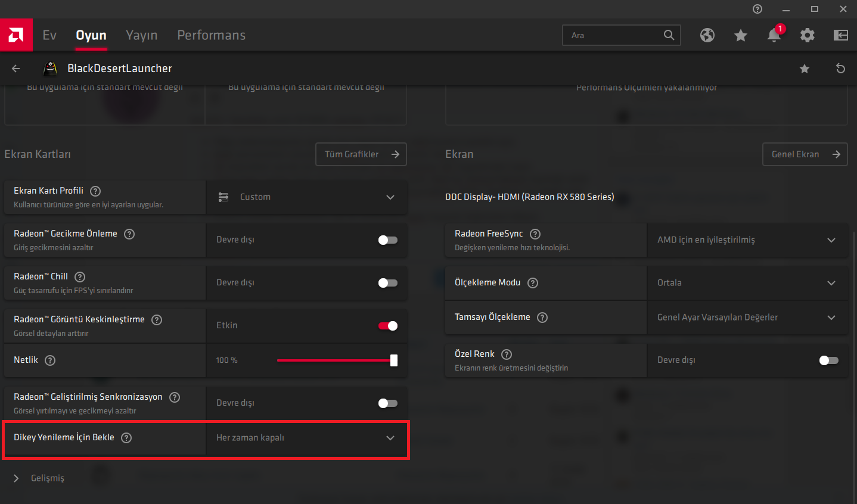
Task: Open the web browser globe icon
Action: pyautogui.click(x=707, y=35)
